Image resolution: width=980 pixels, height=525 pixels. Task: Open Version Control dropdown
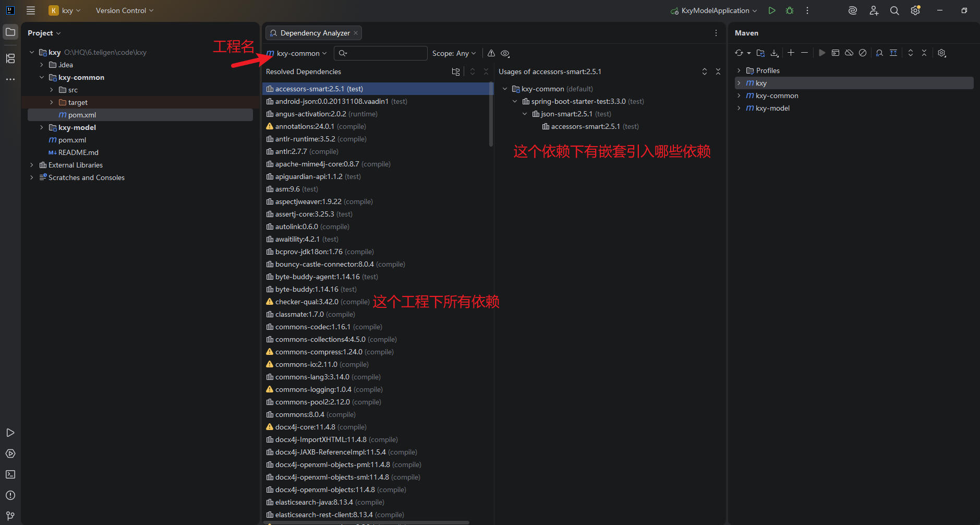pos(125,10)
